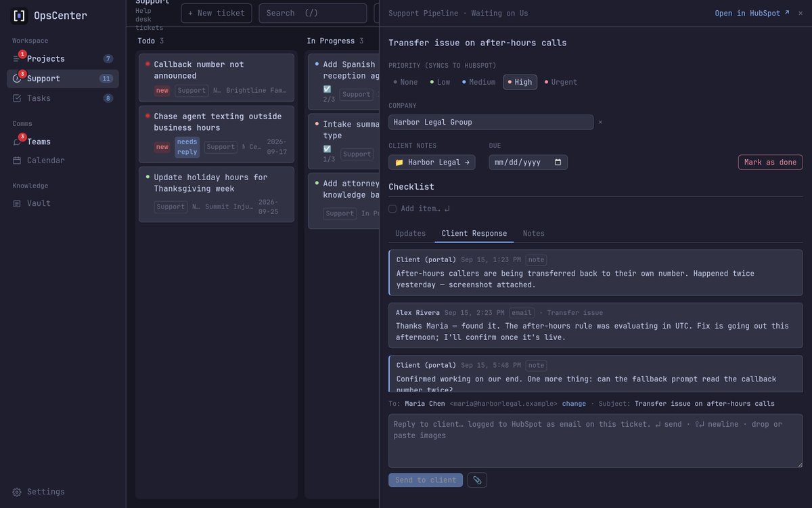Screen dimensions: 812x508
Task: Open Calendar in the sidebar
Action: coord(63,161)
